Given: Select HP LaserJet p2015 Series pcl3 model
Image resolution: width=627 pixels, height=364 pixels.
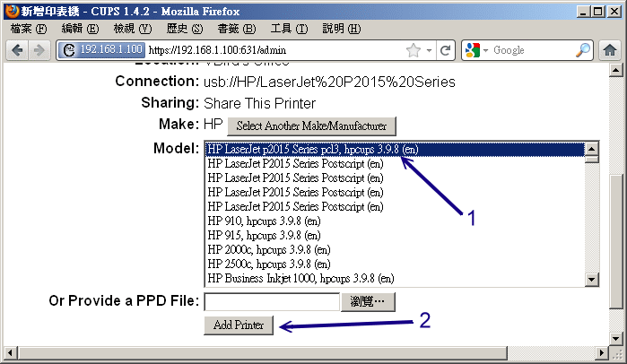Looking at the screenshot, I should pyautogui.click(x=312, y=149).
